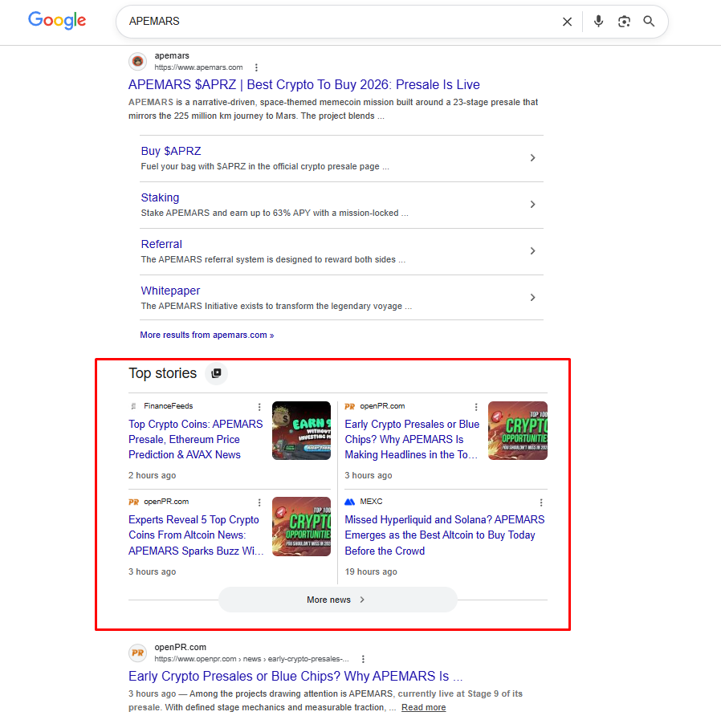The image size is (721, 728).
Task: Open the apemars site favicon
Action: point(137,61)
